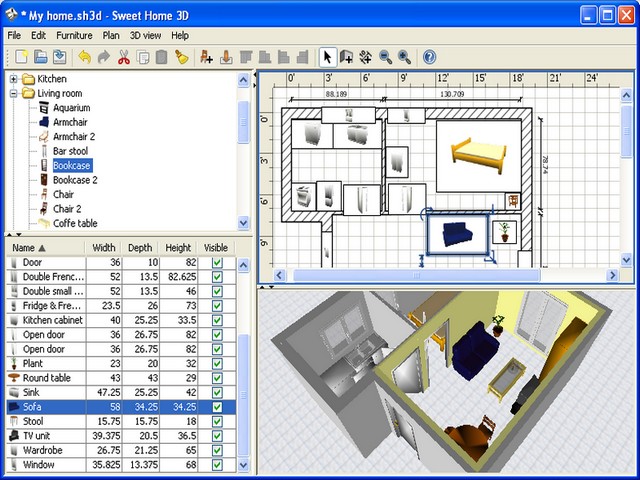Collapse the Living room folder
The image size is (640, 480).
pyautogui.click(x=13, y=93)
